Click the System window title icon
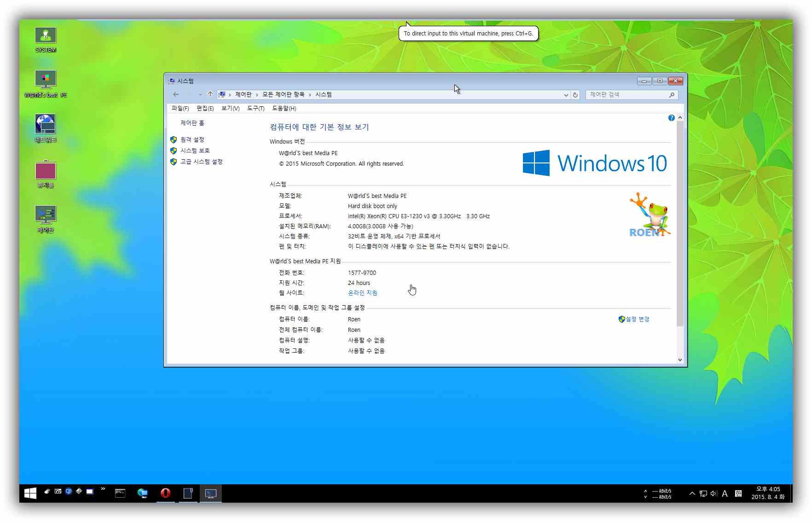 171,81
